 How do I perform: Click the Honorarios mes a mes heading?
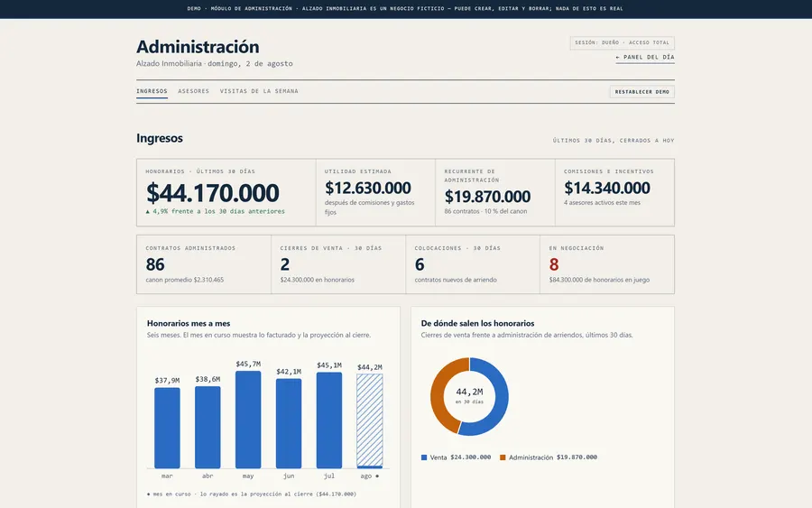189,323
